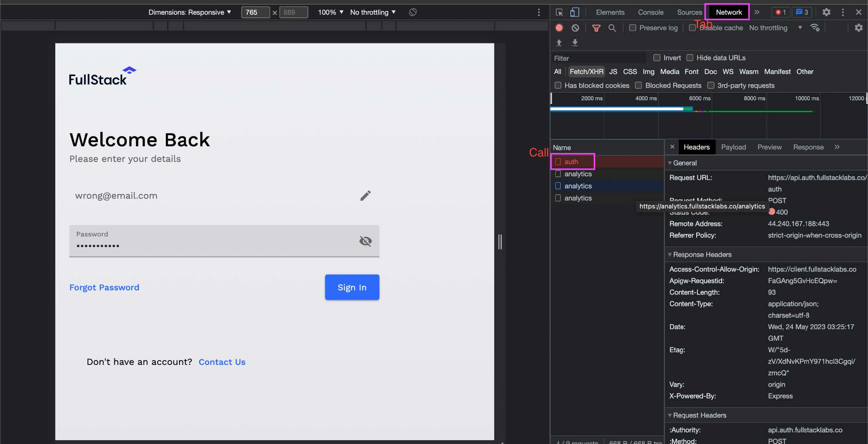The image size is (868, 444).
Task: Enable Preserve log checkbox
Action: [x=632, y=28]
